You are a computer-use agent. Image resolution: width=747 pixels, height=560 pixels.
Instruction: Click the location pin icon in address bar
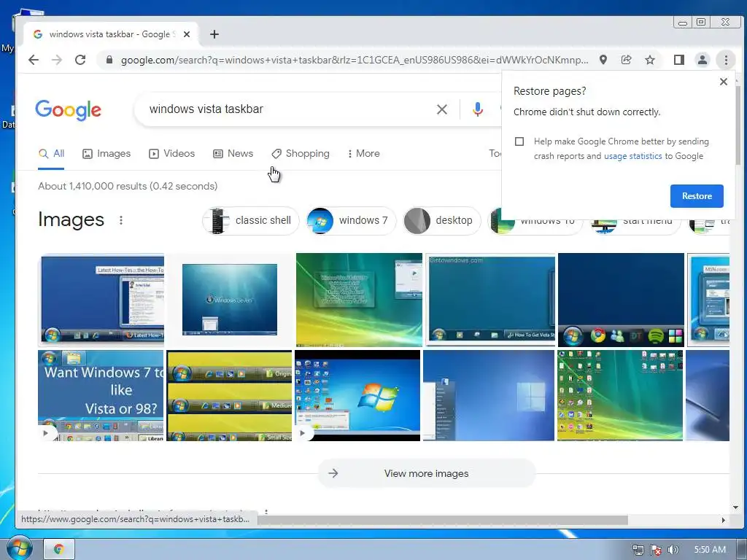pos(603,60)
